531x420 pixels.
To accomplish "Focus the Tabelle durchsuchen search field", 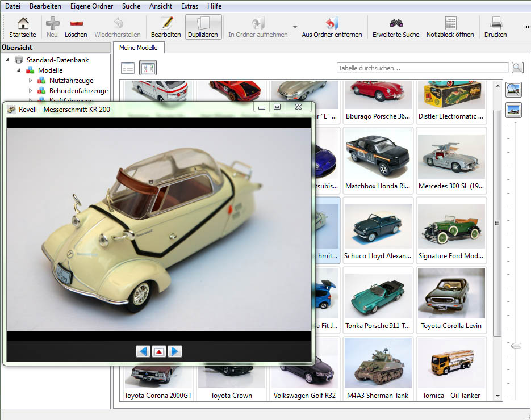I will [423, 68].
